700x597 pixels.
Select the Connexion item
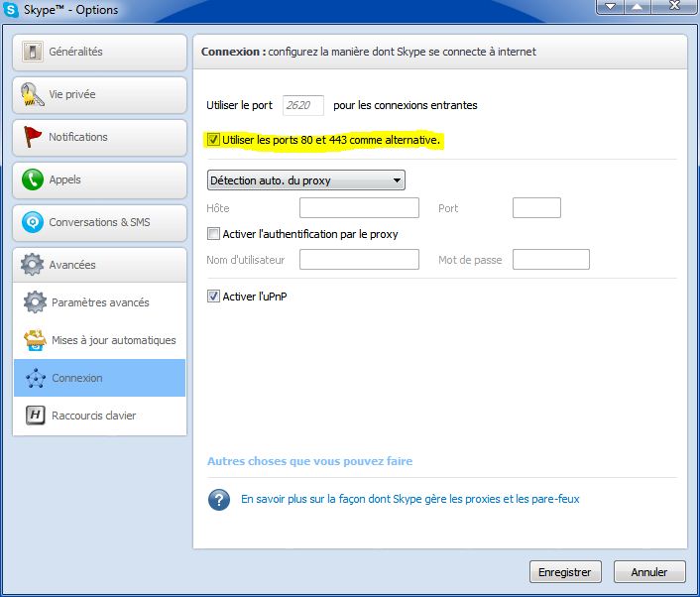pyautogui.click(x=99, y=378)
